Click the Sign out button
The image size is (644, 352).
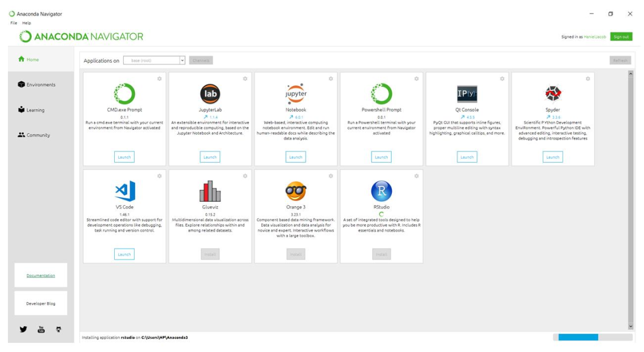621,37
